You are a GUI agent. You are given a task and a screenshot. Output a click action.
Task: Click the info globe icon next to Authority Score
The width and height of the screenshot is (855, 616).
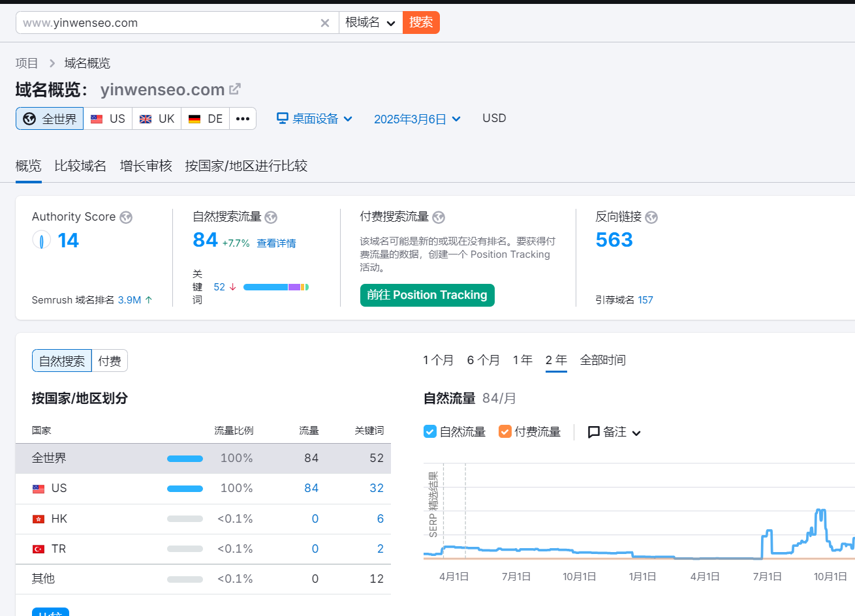coord(126,217)
